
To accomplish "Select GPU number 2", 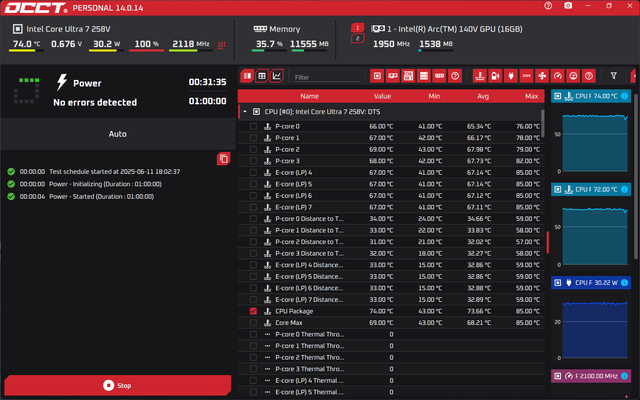I will pos(358,38).
